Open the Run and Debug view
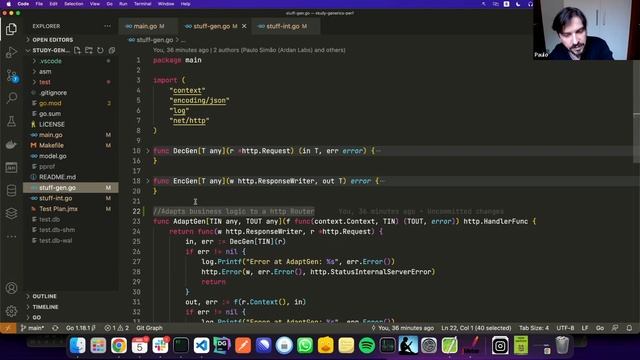This screenshot has width=640, height=360. 11,52
